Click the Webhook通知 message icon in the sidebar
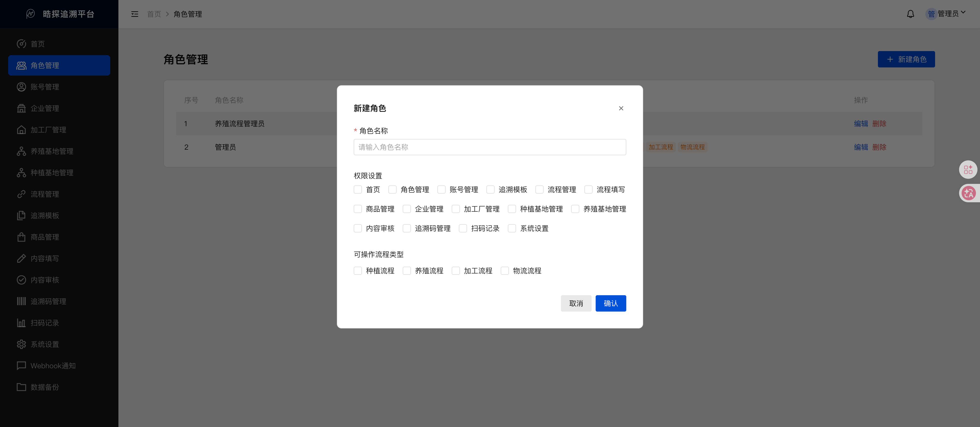 click(x=21, y=366)
